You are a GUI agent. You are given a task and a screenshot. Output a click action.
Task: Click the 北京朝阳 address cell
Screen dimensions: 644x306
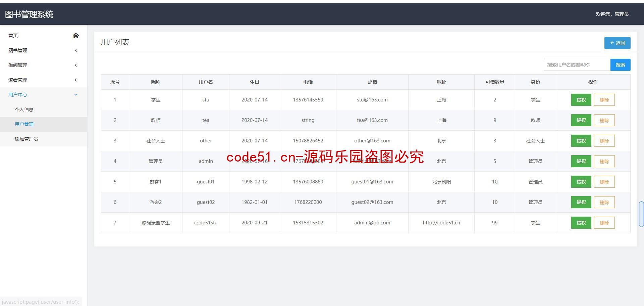point(441,182)
